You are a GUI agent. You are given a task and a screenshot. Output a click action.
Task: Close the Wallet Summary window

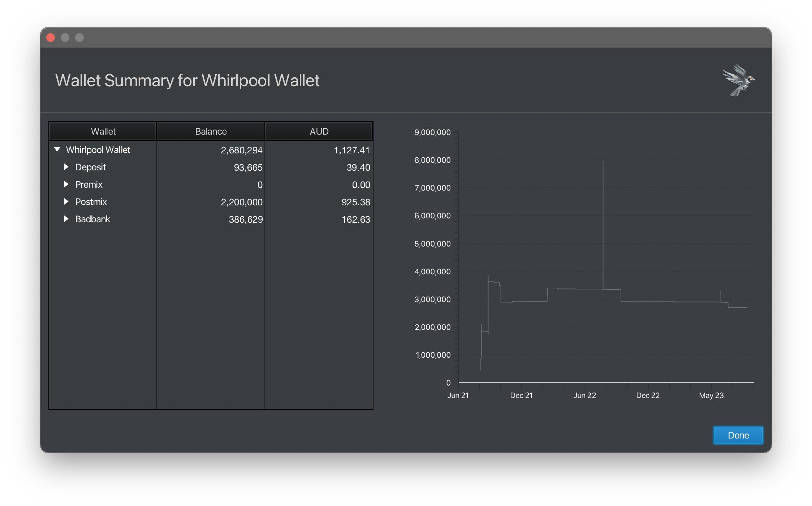click(51, 38)
